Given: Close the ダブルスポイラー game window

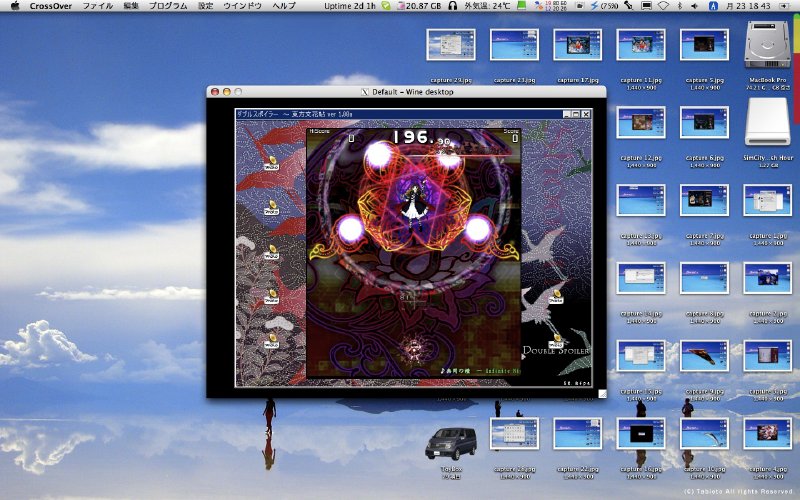Looking at the screenshot, I should tap(586, 114).
